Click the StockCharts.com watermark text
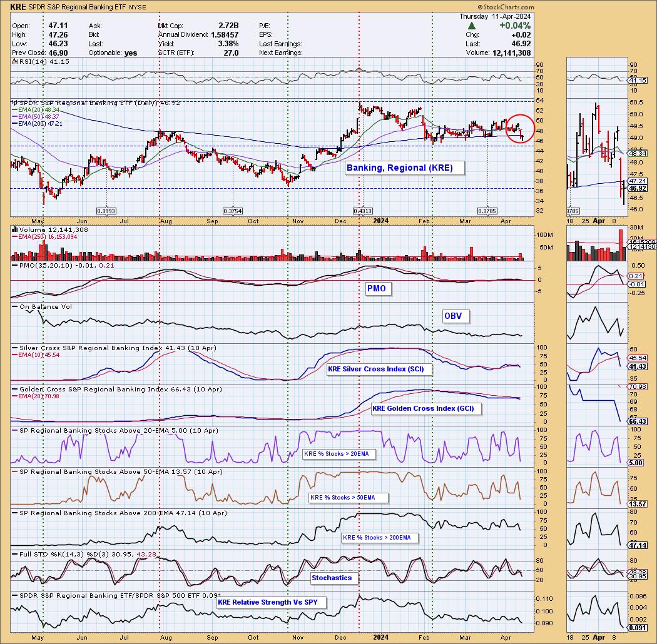The width and height of the screenshot is (657, 644). pos(506,7)
